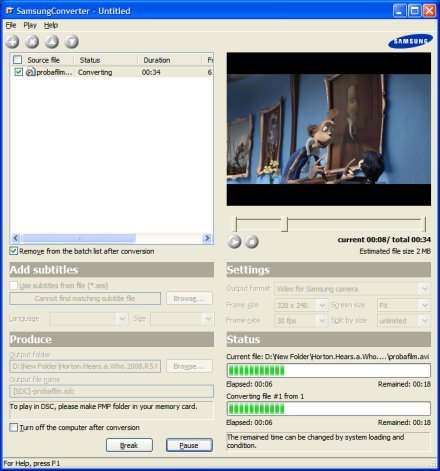Click the Converting file #1 progress bar

tap(329, 408)
